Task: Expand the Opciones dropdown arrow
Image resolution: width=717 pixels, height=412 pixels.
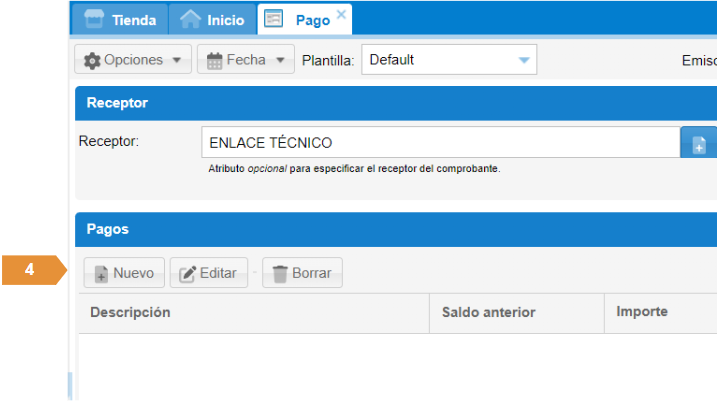Action: click(176, 60)
